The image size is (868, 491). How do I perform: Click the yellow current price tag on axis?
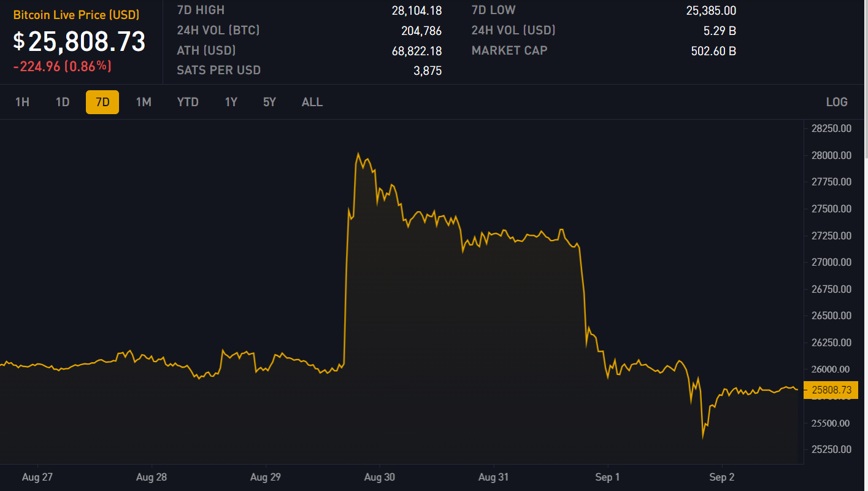831,390
